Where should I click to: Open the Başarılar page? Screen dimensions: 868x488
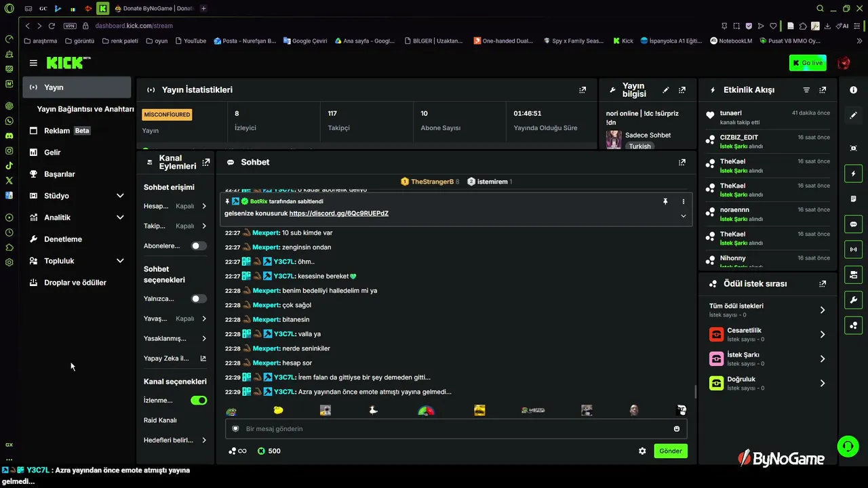[x=77, y=174]
